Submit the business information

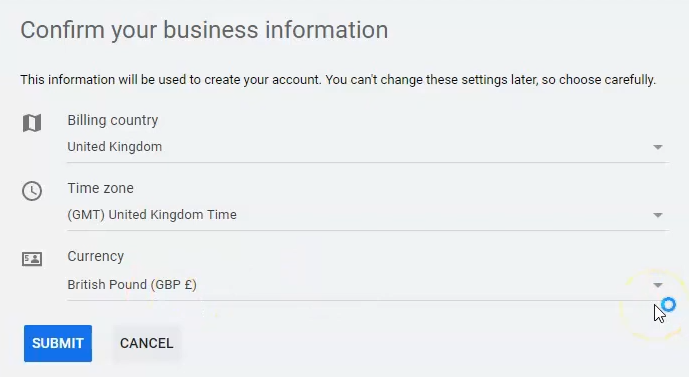pos(58,343)
